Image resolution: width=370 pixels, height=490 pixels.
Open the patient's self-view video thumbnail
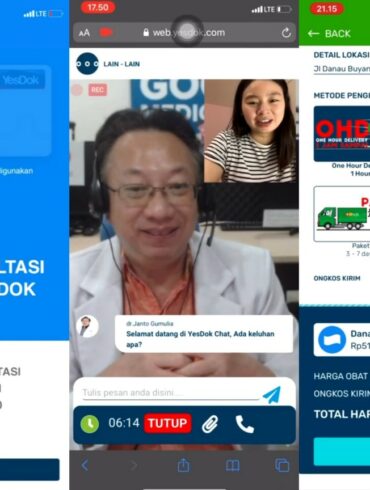[x=251, y=131]
